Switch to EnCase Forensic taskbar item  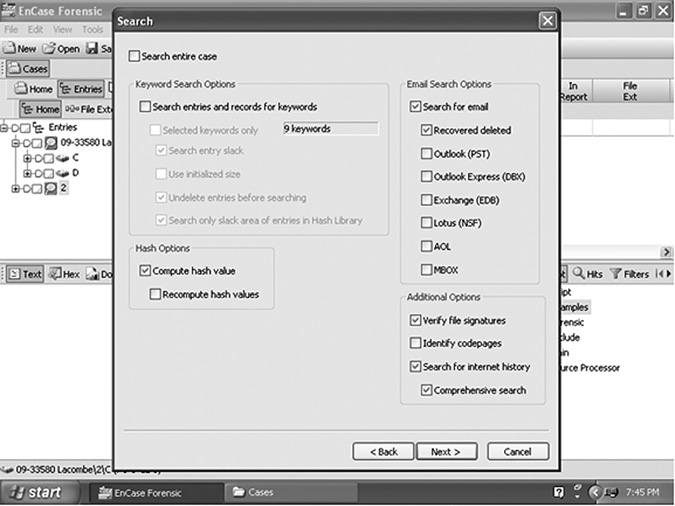tap(156, 492)
